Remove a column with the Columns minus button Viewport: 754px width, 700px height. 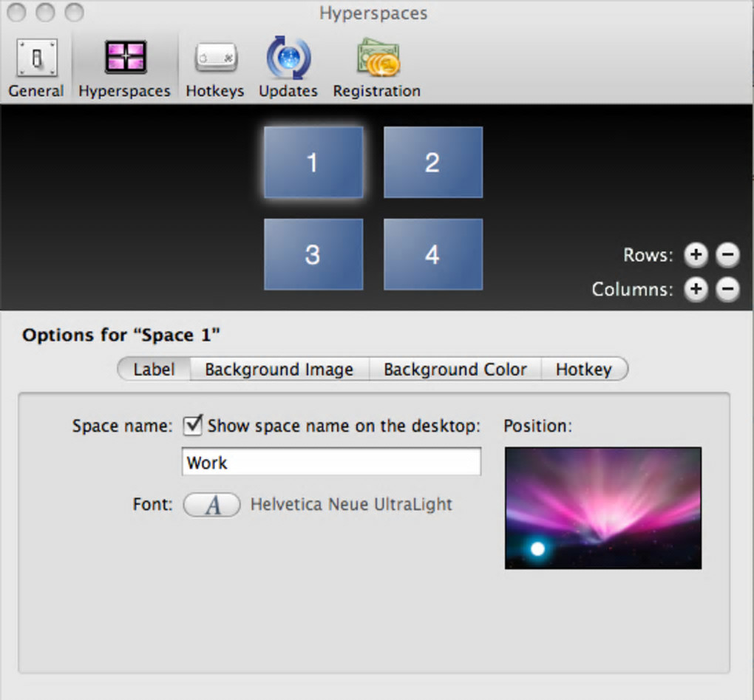(727, 290)
